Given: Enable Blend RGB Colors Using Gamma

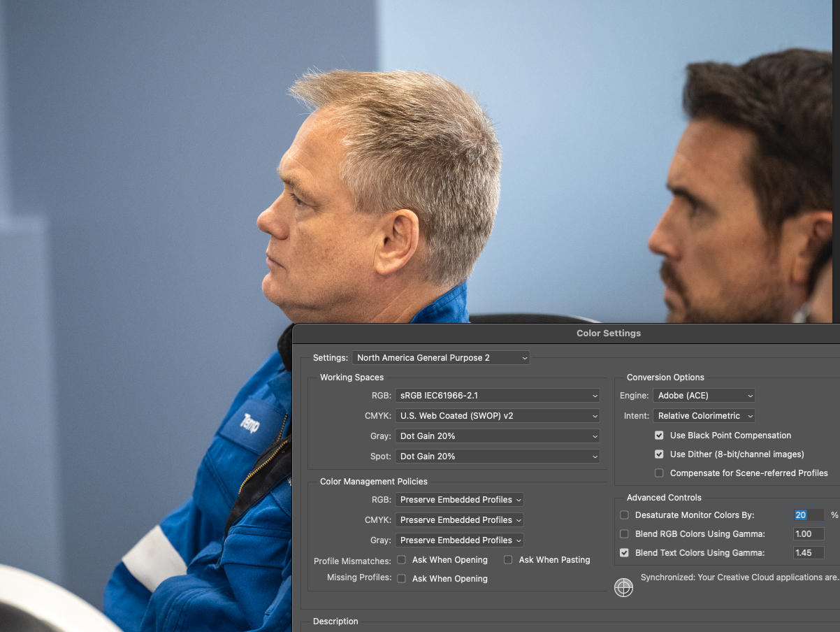Looking at the screenshot, I should pyautogui.click(x=624, y=534).
